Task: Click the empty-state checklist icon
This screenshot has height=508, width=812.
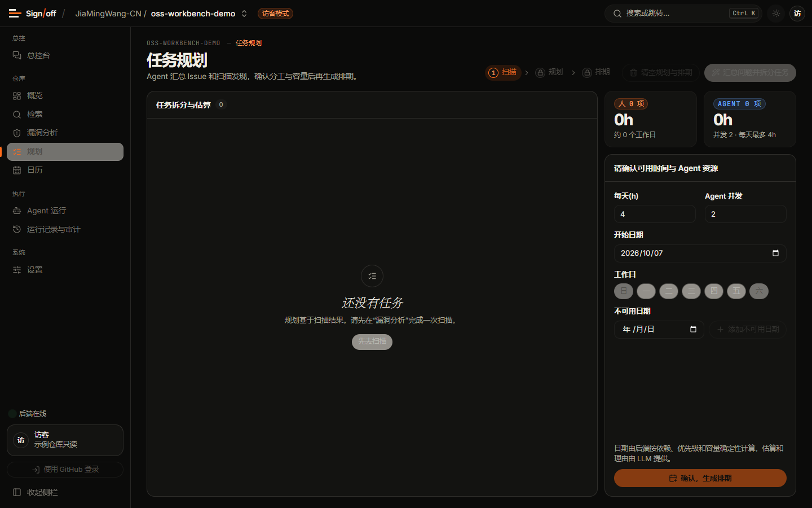Action: 372,276
